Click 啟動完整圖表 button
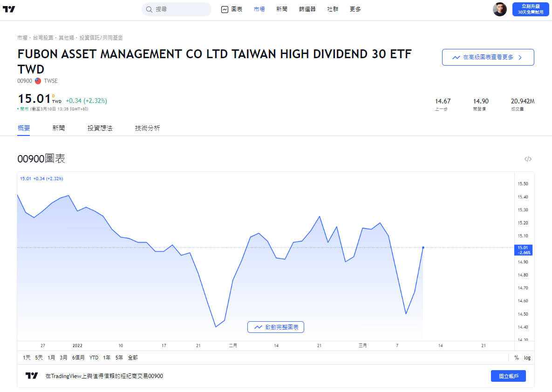Viewport: 552px width, 392px height. (x=276, y=327)
